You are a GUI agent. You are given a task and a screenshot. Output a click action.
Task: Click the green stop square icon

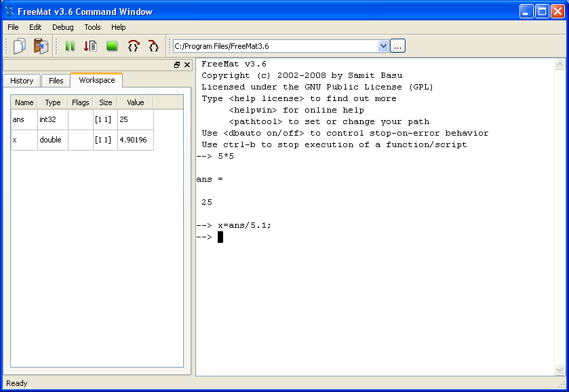click(x=112, y=46)
